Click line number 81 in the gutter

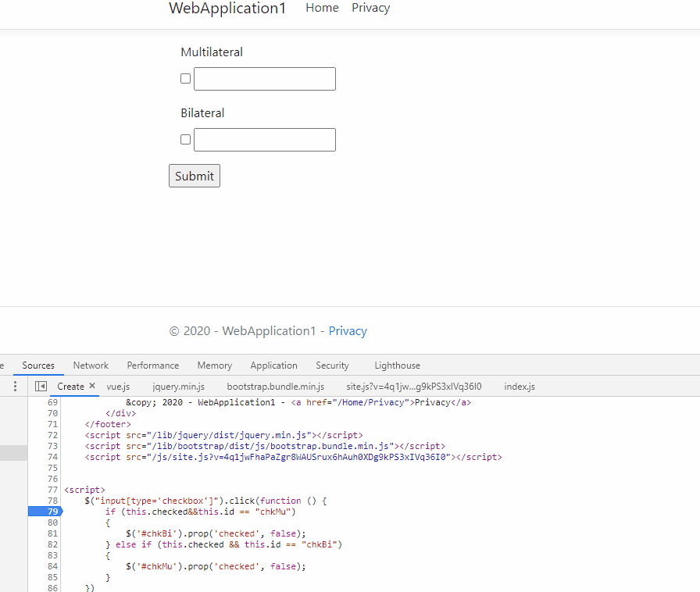52,533
